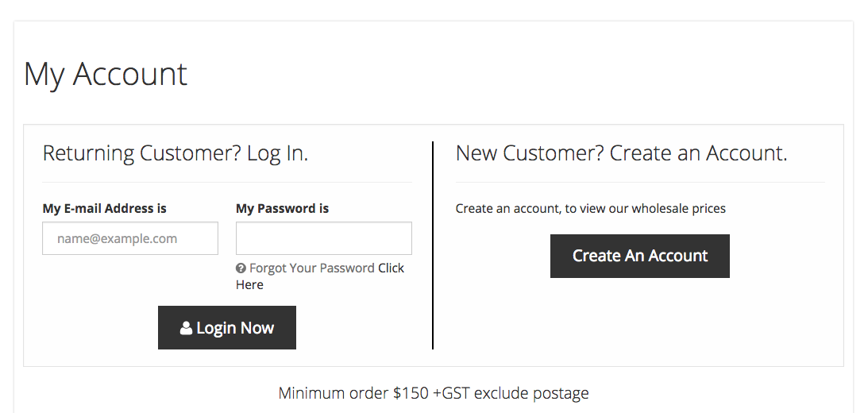Follow the word 'Click' after Forgot Your Password
The height and width of the screenshot is (413, 868).
tap(391, 268)
